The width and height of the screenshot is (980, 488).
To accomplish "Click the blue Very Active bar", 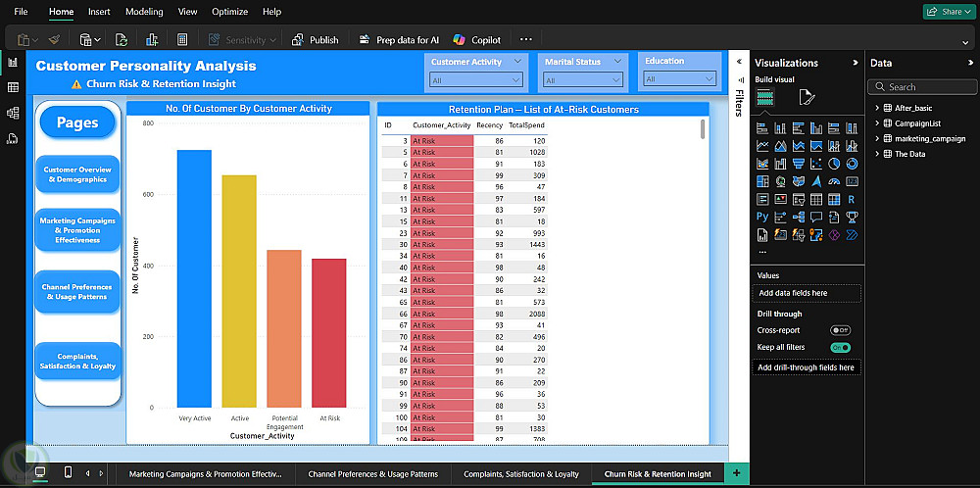I will [x=194, y=278].
